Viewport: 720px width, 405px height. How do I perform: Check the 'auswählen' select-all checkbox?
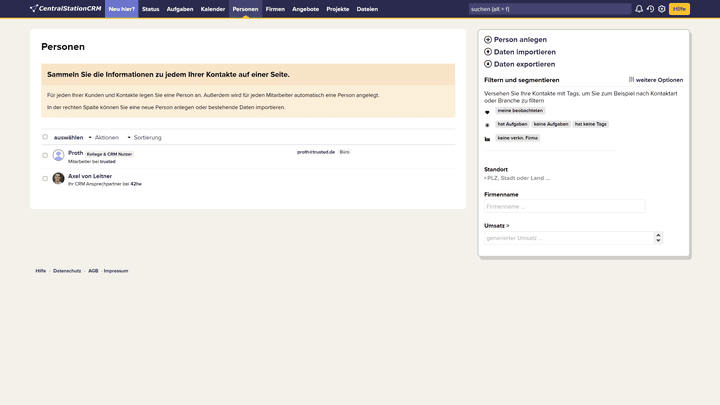click(45, 137)
